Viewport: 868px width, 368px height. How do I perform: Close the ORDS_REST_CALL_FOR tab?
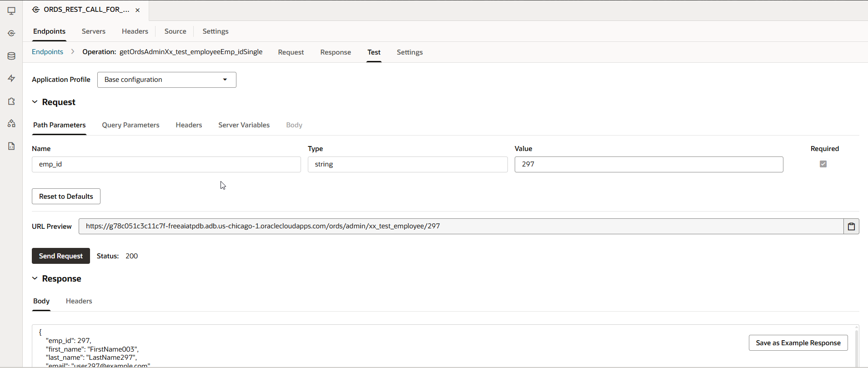[137, 10]
